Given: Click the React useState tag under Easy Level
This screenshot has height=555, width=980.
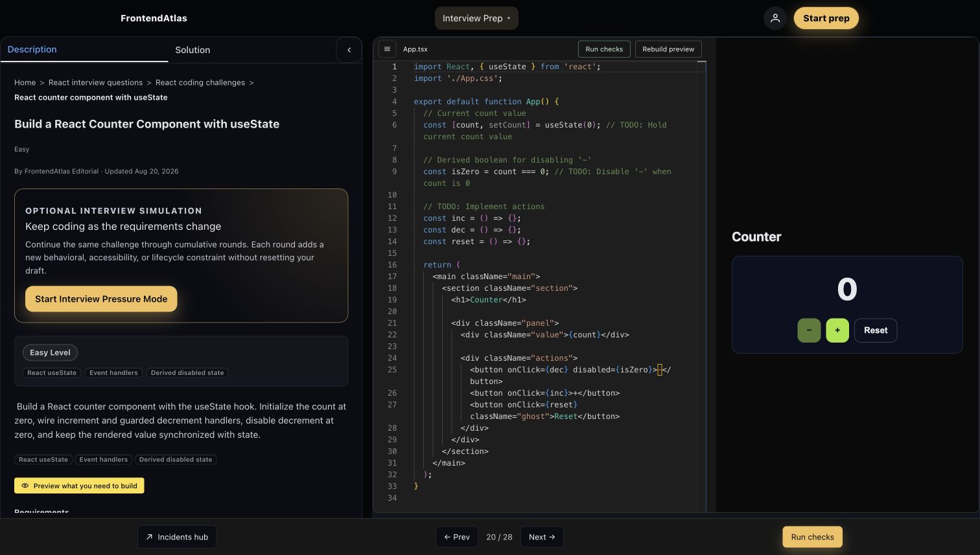Looking at the screenshot, I should (52, 372).
